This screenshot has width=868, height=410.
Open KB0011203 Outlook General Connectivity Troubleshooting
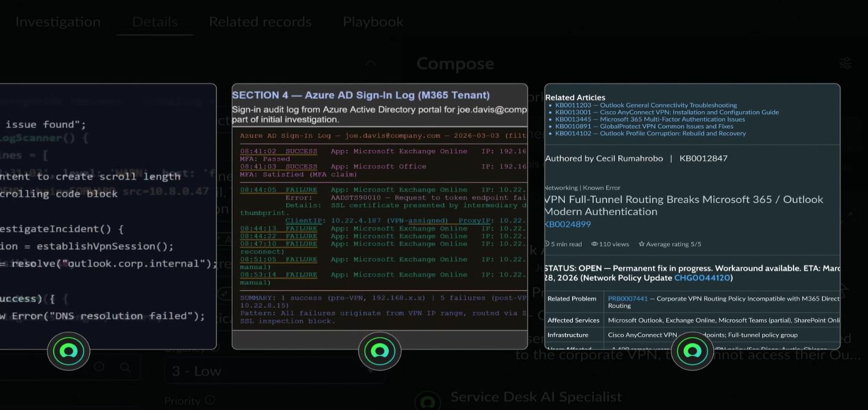646,105
